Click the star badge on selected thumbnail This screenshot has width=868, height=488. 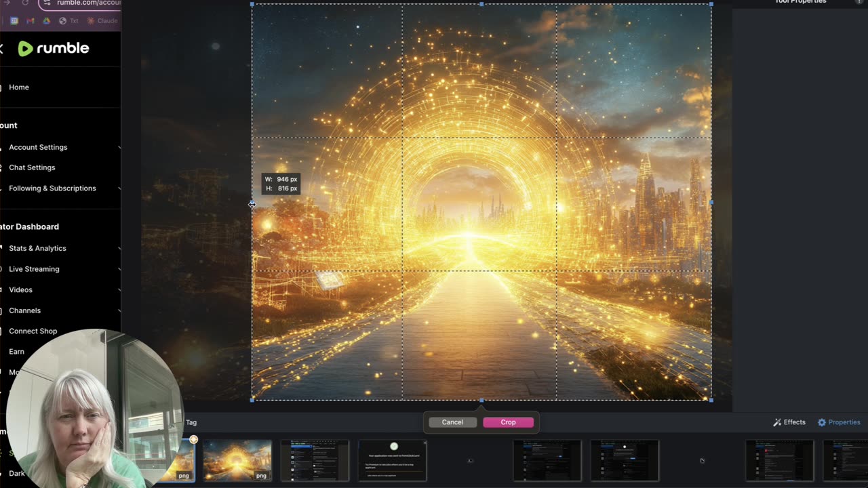point(193,440)
